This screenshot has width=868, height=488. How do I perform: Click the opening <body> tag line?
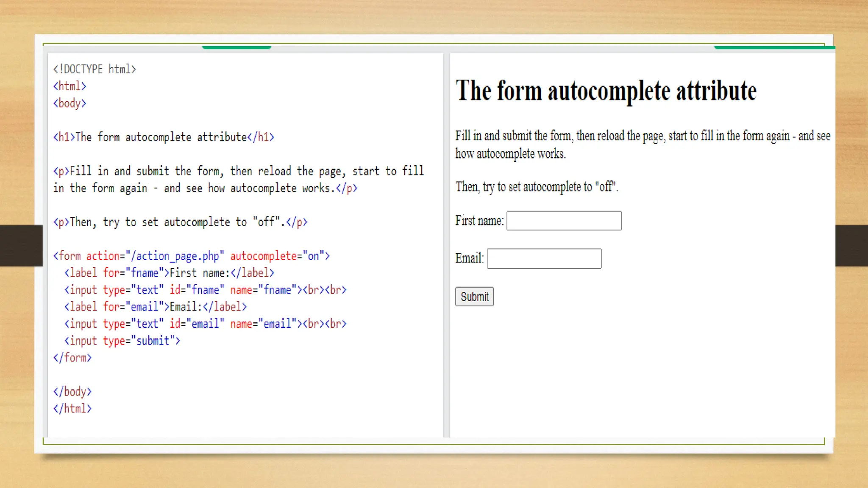[70, 103]
